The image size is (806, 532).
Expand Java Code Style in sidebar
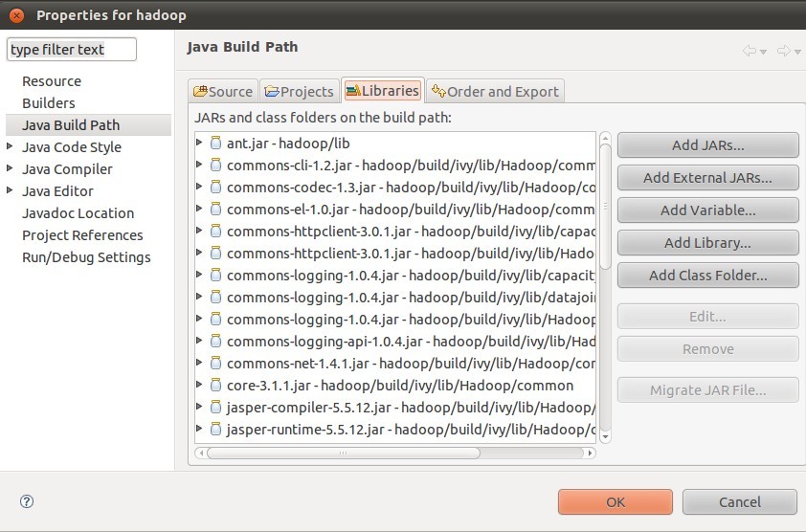(x=10, y=146)
